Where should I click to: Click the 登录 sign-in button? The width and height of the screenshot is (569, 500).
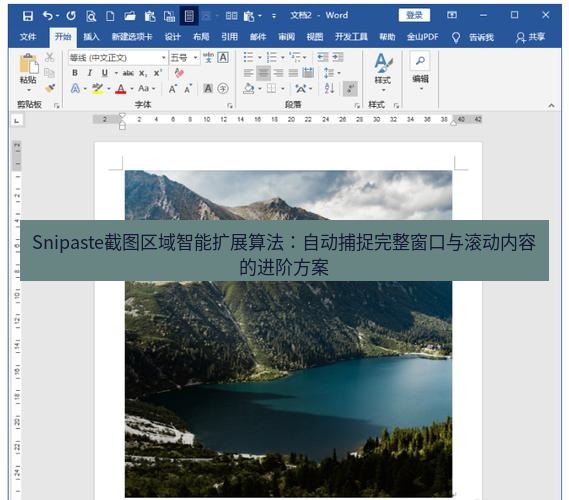[414, 15]
